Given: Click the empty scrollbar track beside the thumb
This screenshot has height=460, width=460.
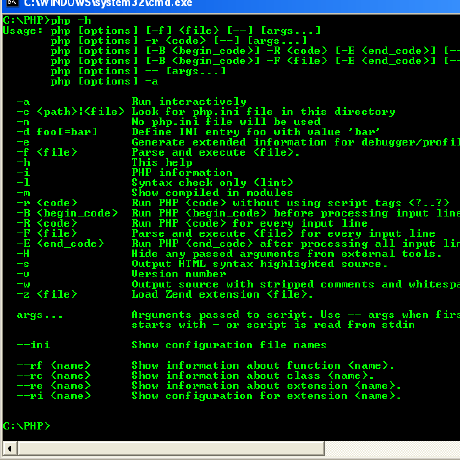Looking at the screenshot, I should coord(392,449).
